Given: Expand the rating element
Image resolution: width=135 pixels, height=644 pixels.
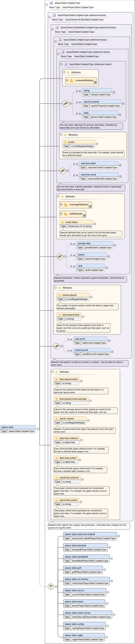Looking at the screenshot, I should (x=114, y=92).
